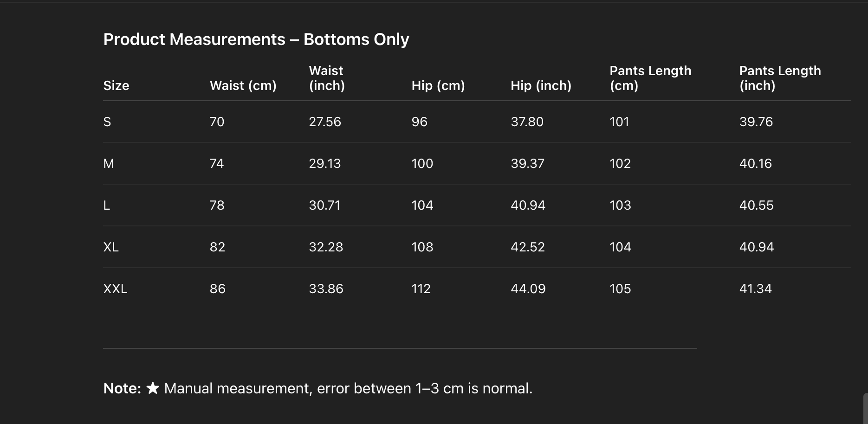Click the 40.55 pants length value
Viewport: 868px width, 424px height.
(x=756, y=205)
